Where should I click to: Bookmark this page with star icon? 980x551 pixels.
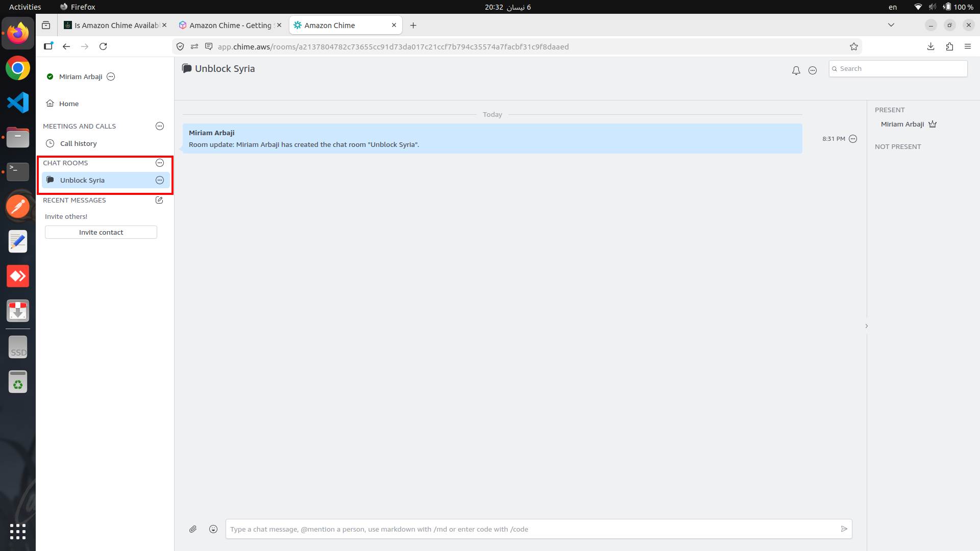pos(853,46)
